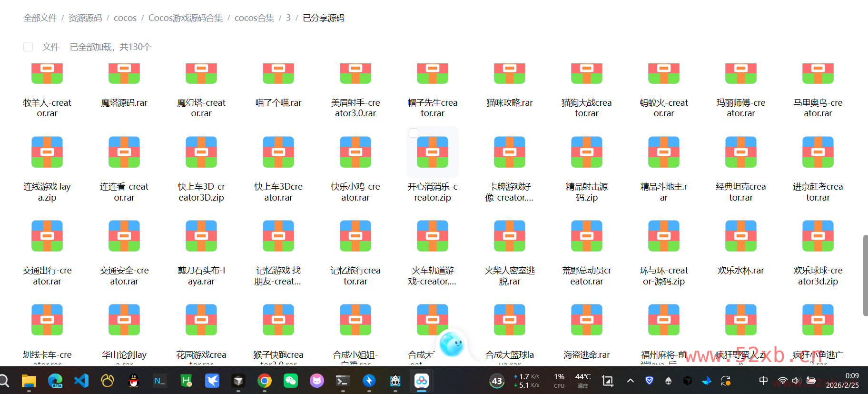Click file name 玛丽师傅-creator.rar
This screenshot has height=394, width=868.
click(741, 108)
